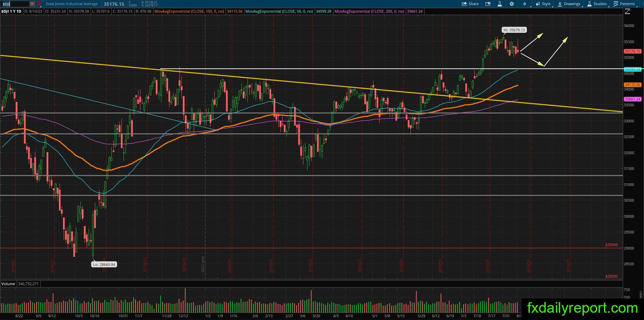Open chart settings gear icon
Image resolution: width=644 pixels, height=320 pixels.
pos(512,4)
